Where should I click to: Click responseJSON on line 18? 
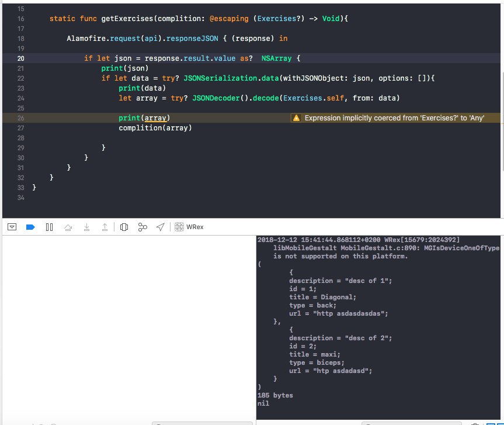[x=192, y=39]
